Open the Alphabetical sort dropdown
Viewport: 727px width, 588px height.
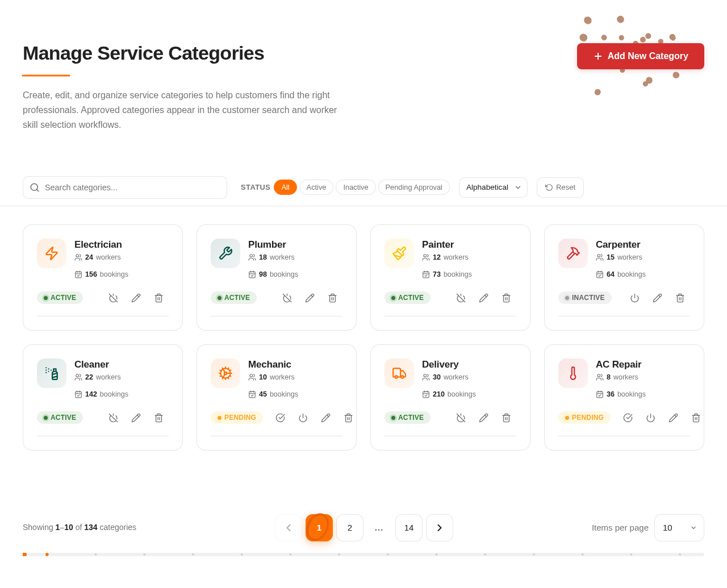pos(493,187)
